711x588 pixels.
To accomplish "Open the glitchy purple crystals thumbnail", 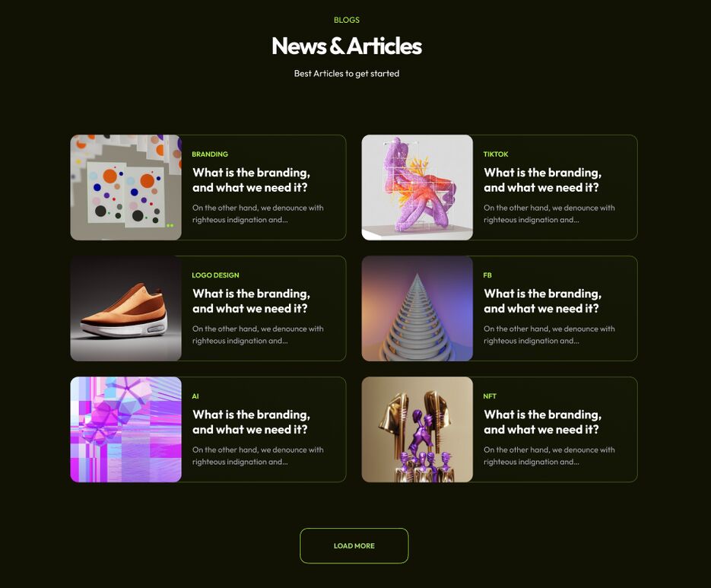I will [126, 430].
